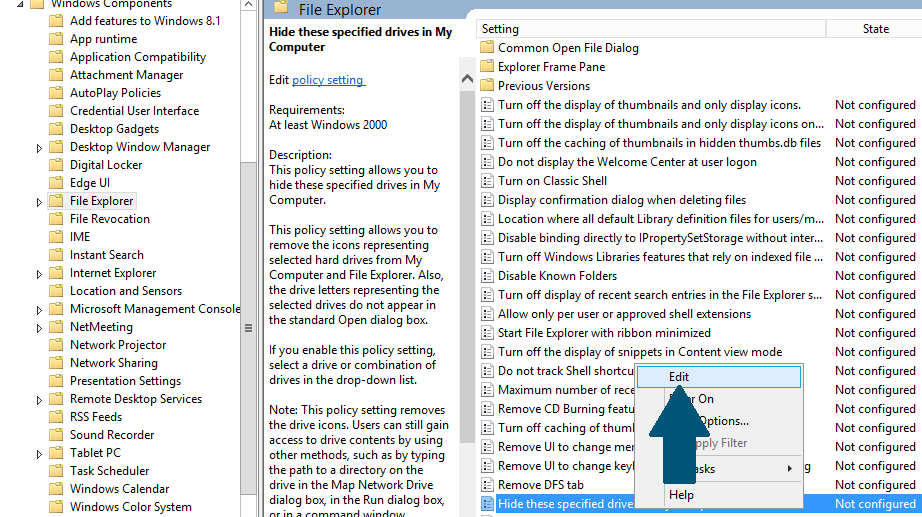Click the Previous Versions folder icon

coord(487,86)
